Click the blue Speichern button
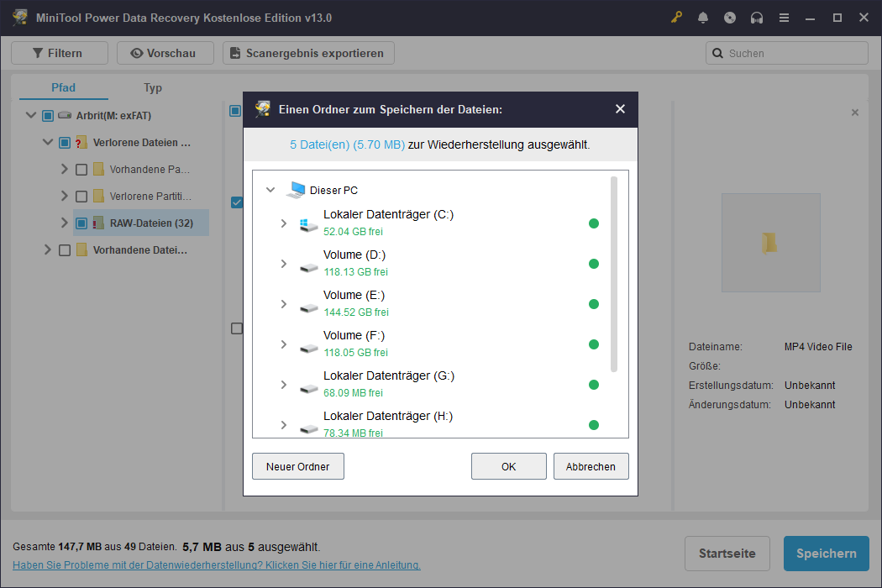Viewport: 882px width, 588px height. [827, 553]
